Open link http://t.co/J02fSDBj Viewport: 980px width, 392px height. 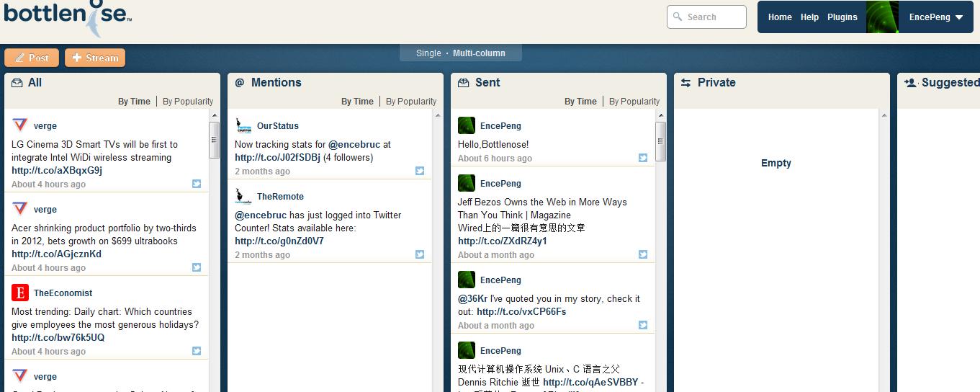point(277,158)
